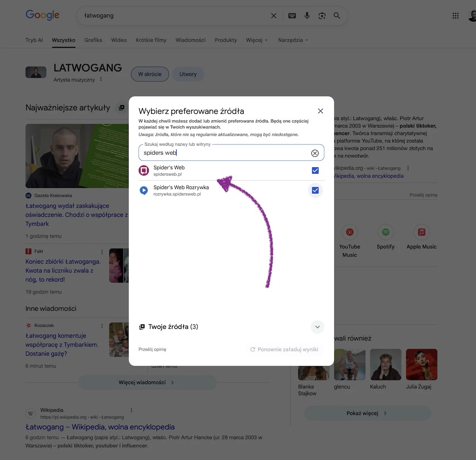
Task: Open the Spotify profile icon
Action: 386,232
